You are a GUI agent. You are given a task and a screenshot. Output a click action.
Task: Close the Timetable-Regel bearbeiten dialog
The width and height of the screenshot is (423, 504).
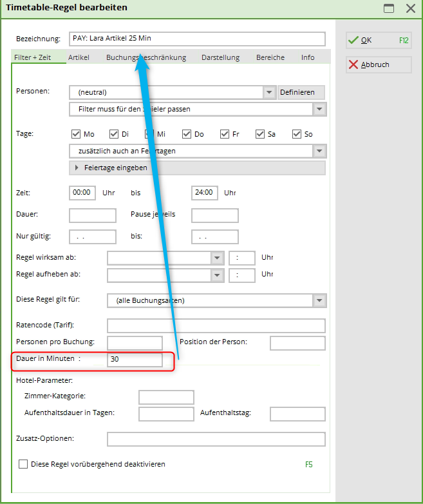410,8
